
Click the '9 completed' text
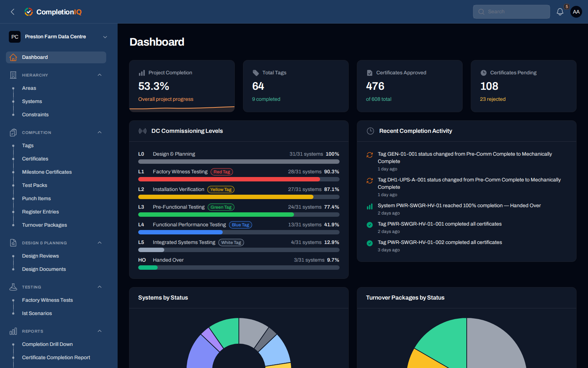[266, 99]
